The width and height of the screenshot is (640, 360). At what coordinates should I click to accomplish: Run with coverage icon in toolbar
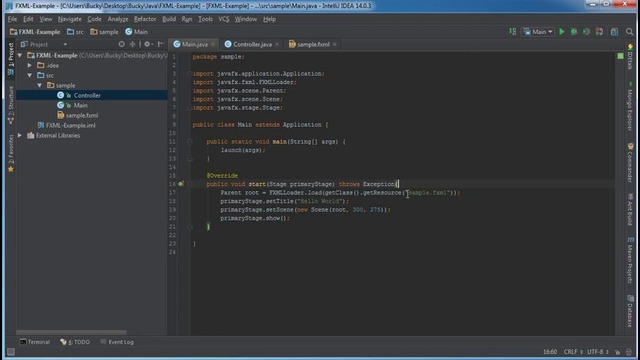(x=586, y=32)
